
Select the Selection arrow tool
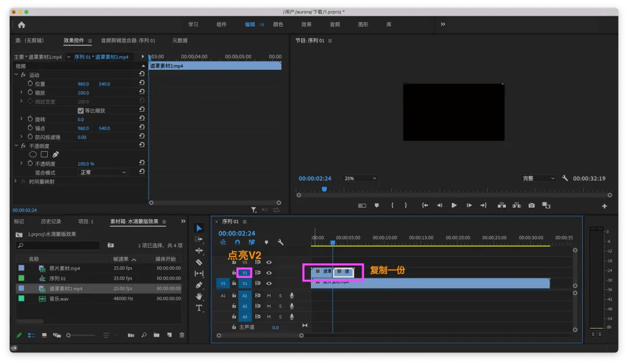(x=199, y=229)
